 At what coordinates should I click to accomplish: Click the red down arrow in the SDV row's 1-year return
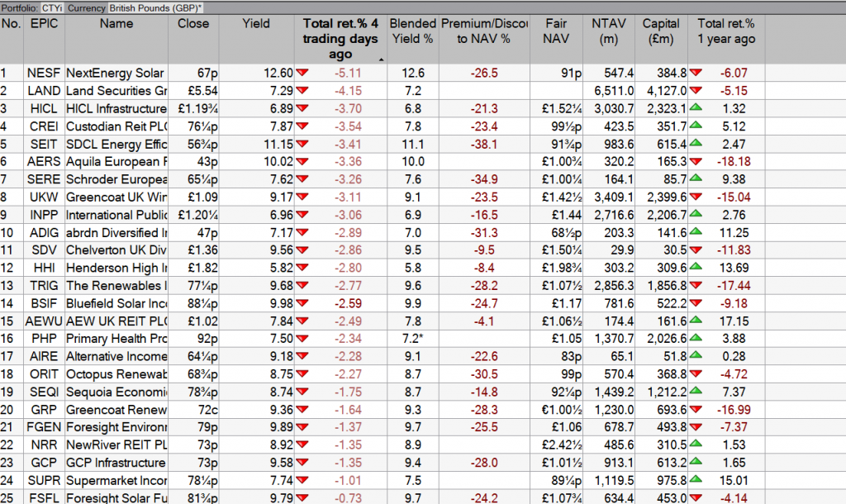tap(696, 250)
